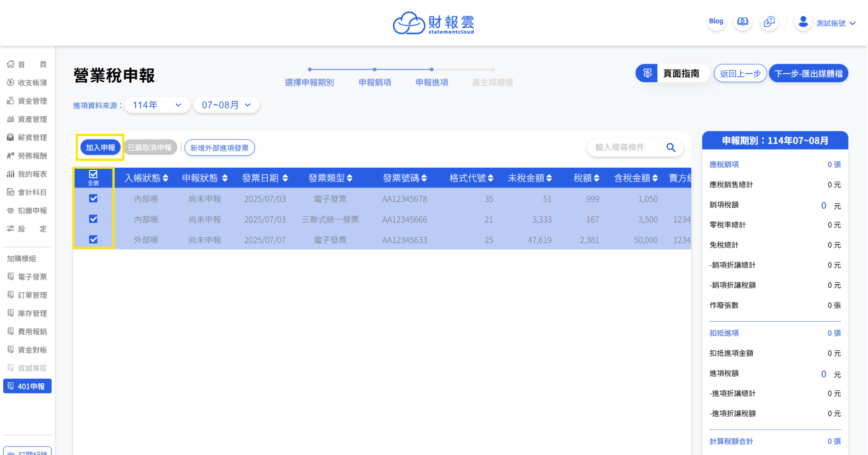
Task: Open 資產管理 in sidebar
Action: 27,119
